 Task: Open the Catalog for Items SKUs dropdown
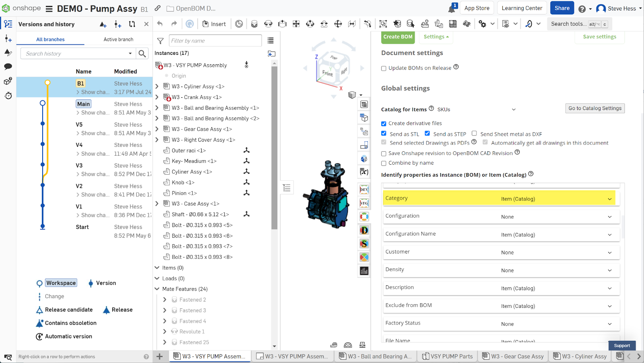click(476, 109)
